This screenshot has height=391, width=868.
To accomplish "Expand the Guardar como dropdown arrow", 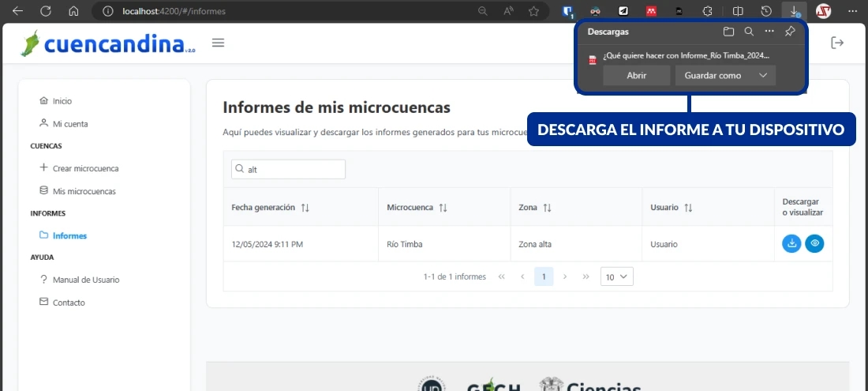I will point(762,75).
